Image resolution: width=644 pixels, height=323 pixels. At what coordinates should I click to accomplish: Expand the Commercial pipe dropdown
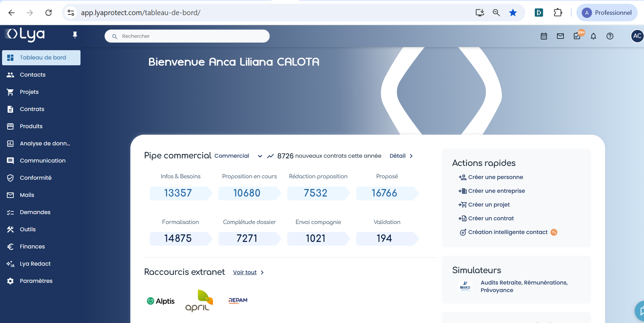(x=260, y=156)
